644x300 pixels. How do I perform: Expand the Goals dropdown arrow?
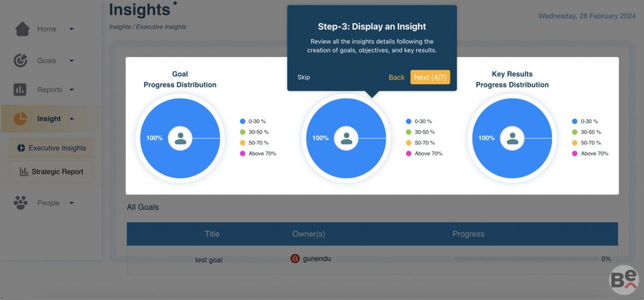coord(71,60)
